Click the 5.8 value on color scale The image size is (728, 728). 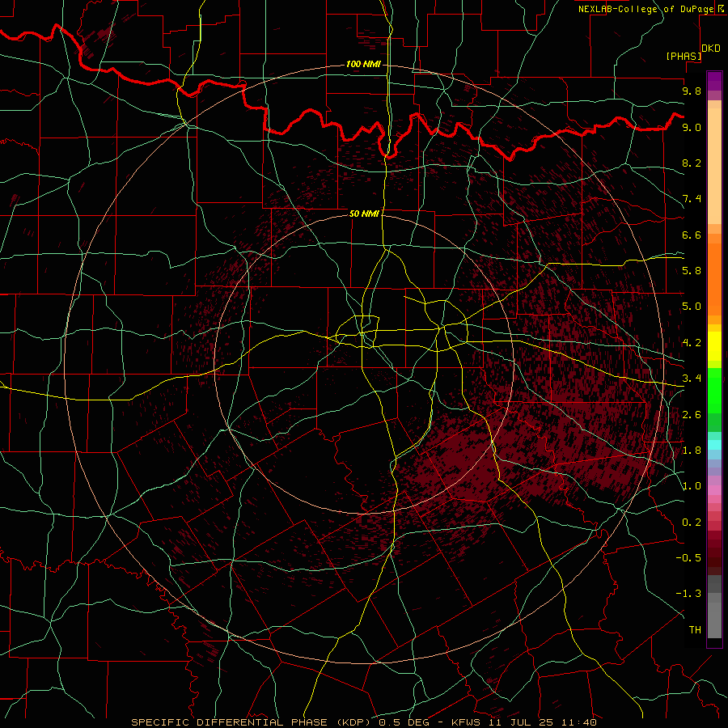692,271
